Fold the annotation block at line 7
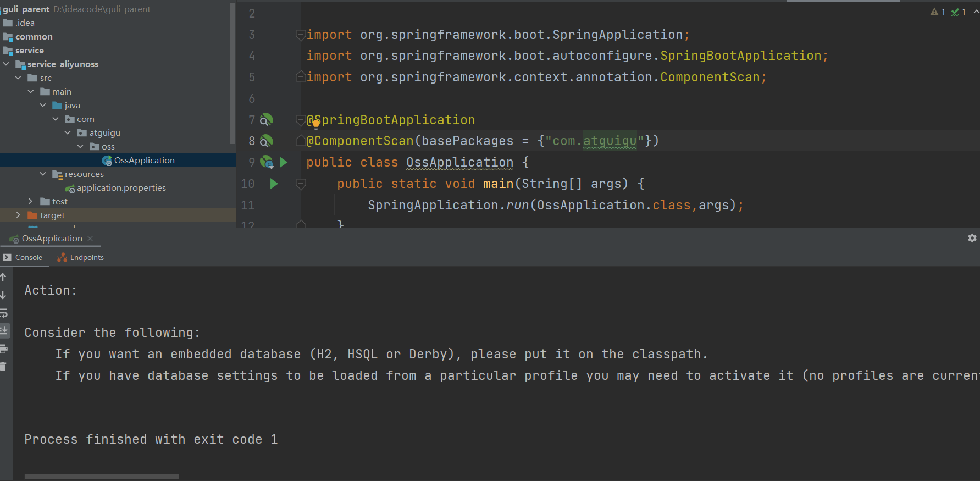 tap(301, 120)
